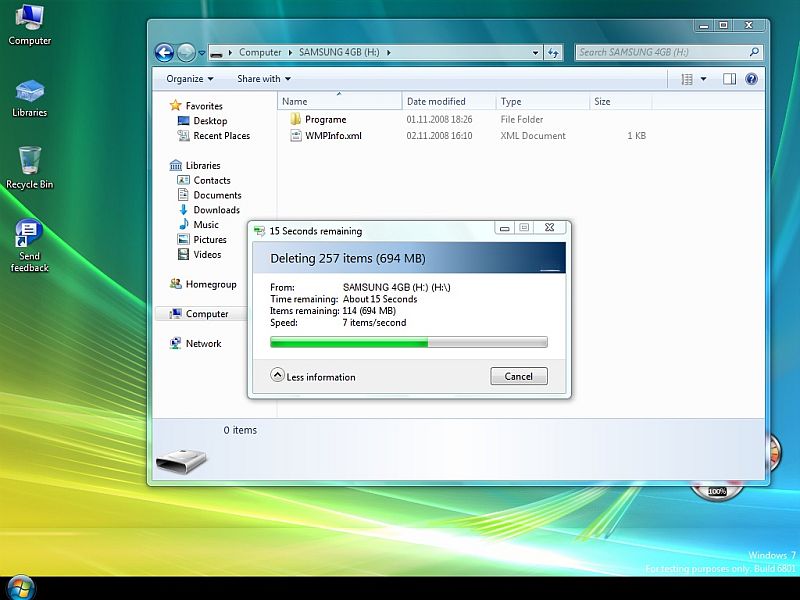Cancel the delete operation
The height and width of the screenshot is (600, 800).
coord(518,377)
